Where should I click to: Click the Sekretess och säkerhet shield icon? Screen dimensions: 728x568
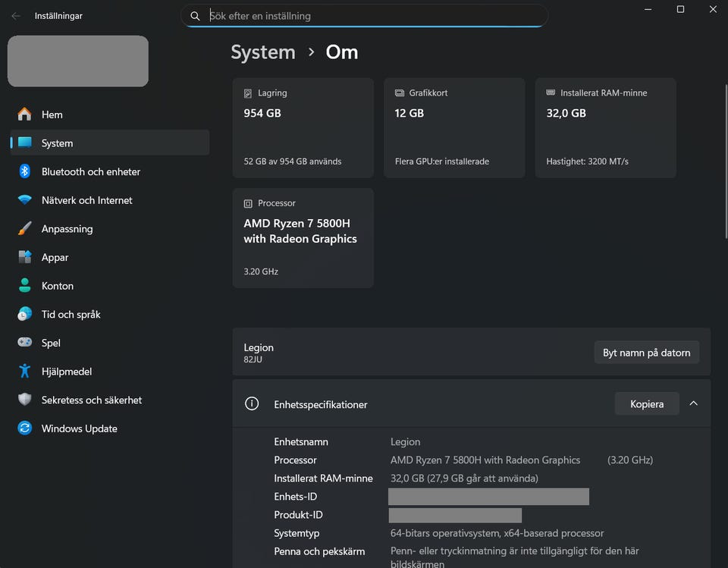coord(25,400)
